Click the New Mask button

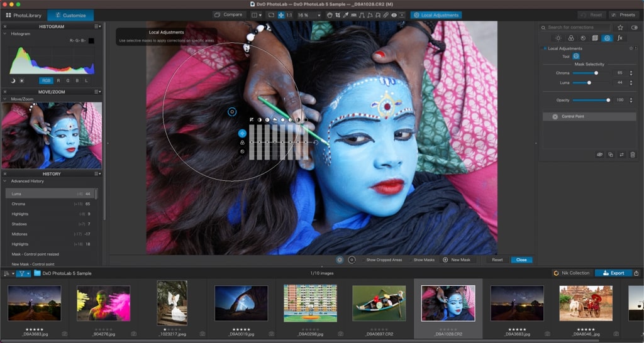point(457,259)
